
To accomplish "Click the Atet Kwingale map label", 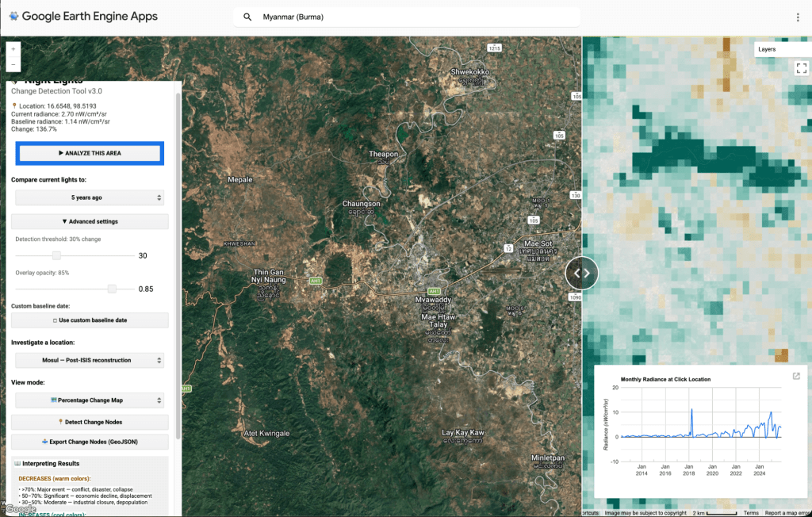I will pos(266,434).
